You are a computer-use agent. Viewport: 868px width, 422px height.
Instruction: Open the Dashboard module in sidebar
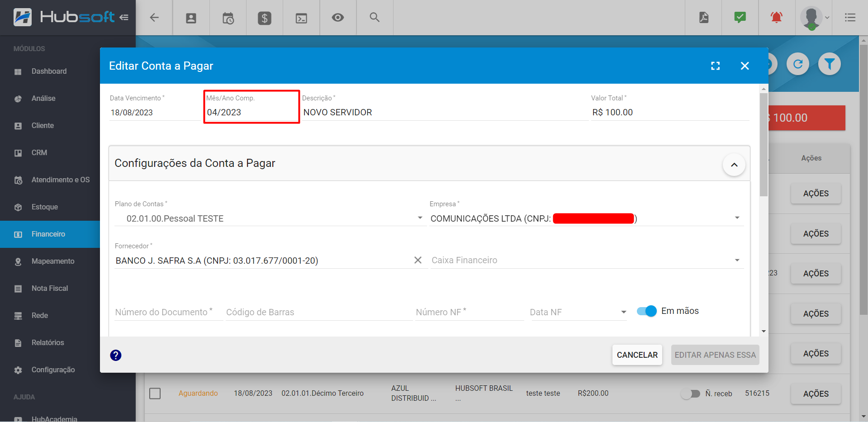49,71
